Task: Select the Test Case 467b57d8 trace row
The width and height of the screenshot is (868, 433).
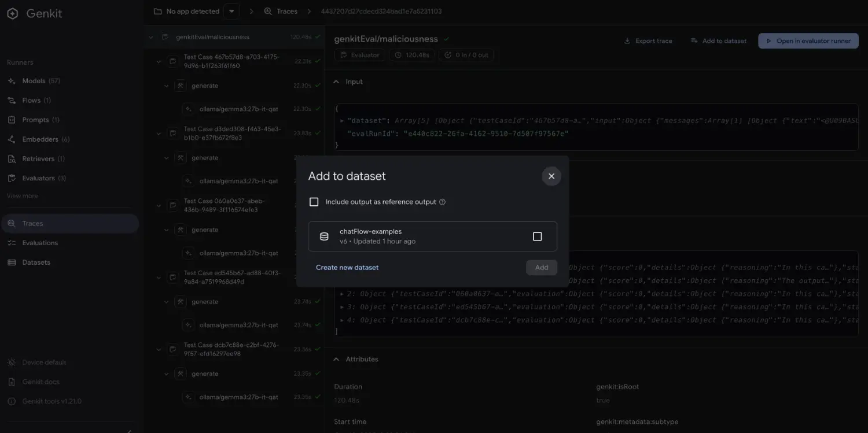Action: pyautogui.click(x=231, y=61)
